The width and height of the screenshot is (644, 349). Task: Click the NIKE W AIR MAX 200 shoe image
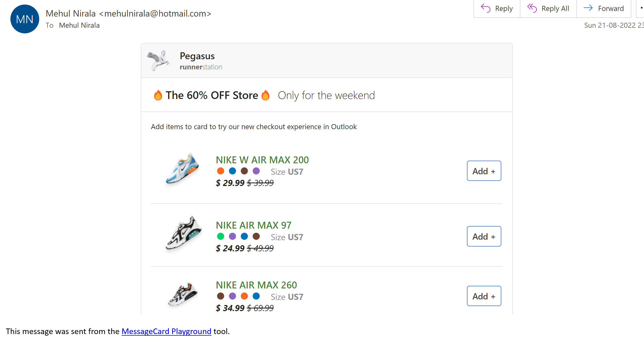[x=182, y=168]
